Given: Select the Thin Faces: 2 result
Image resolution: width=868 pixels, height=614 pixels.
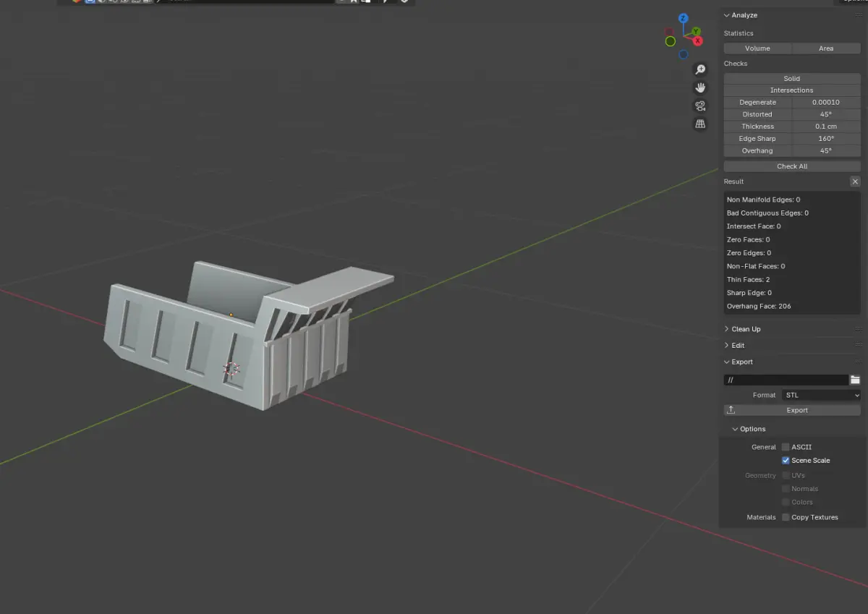Looking at the screenshot, I should 748,280.
